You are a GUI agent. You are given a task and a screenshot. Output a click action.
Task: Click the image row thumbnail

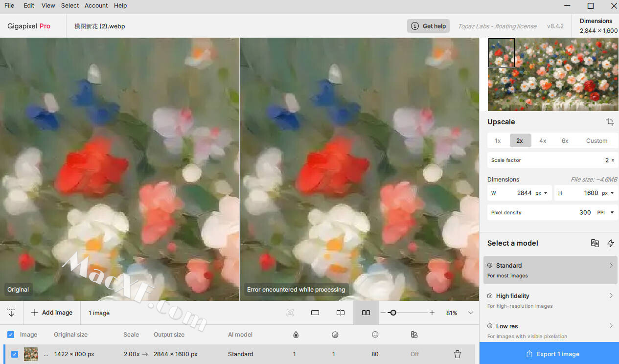[x=31, y=354]
